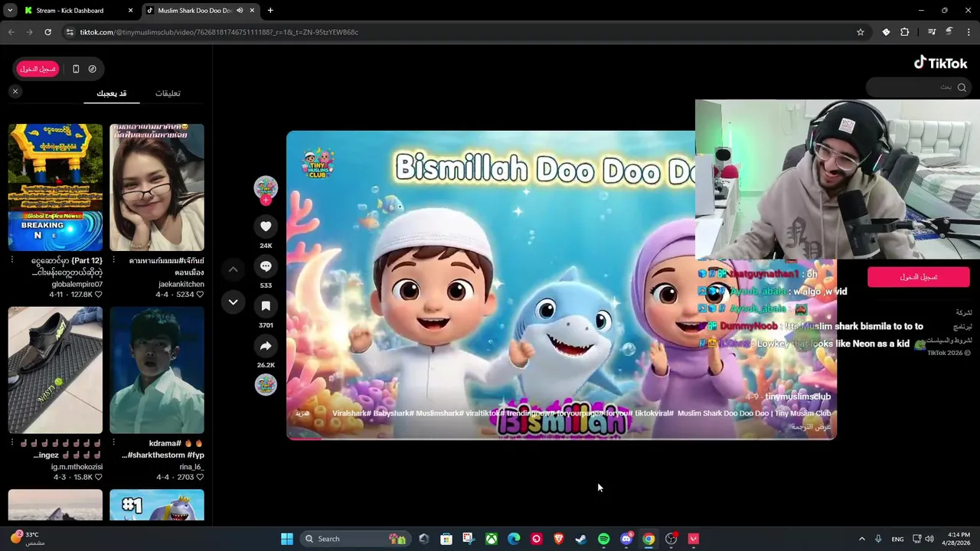The image size is (980, 551).
Task: Select the قد يعجبك recommendations tab
Action: click(x=112, y=93)
